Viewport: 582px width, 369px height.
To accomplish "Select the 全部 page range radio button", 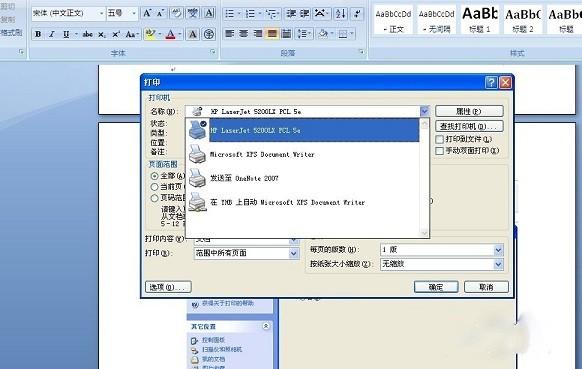I will [154, 176].
